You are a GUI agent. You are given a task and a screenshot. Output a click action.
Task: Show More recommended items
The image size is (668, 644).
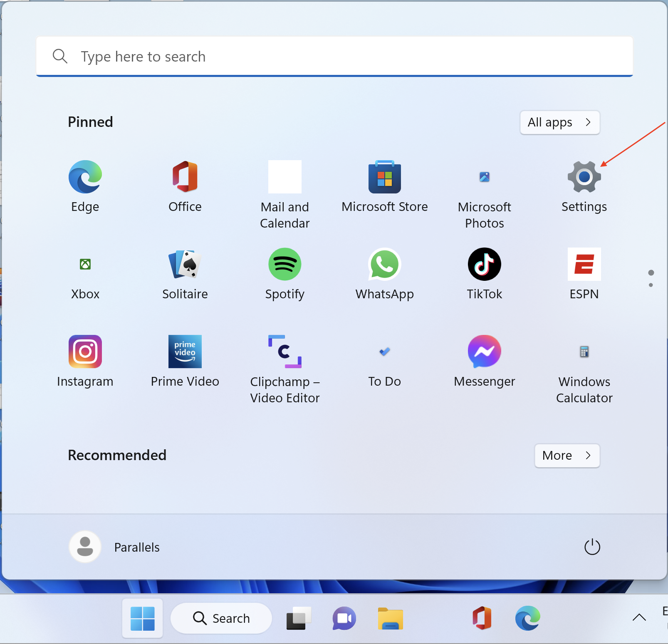567,456
